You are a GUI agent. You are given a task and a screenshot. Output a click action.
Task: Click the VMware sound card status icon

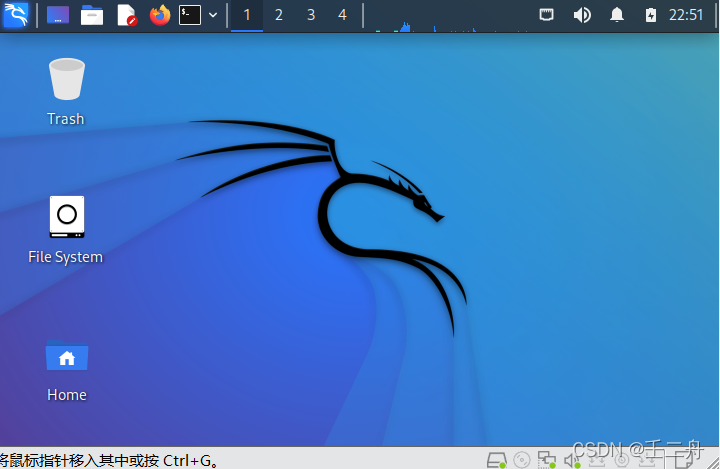572,460
